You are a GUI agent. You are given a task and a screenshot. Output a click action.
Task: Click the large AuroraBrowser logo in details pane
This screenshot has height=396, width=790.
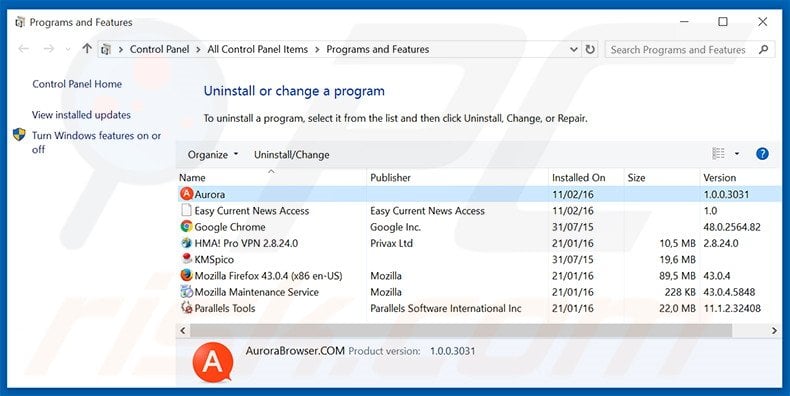click(213, 363)
